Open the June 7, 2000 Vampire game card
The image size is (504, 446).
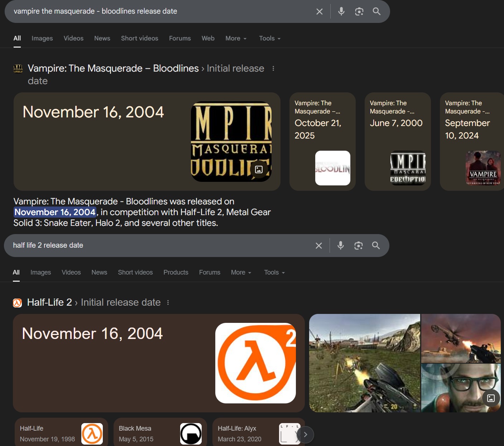(x=398, y=142)
